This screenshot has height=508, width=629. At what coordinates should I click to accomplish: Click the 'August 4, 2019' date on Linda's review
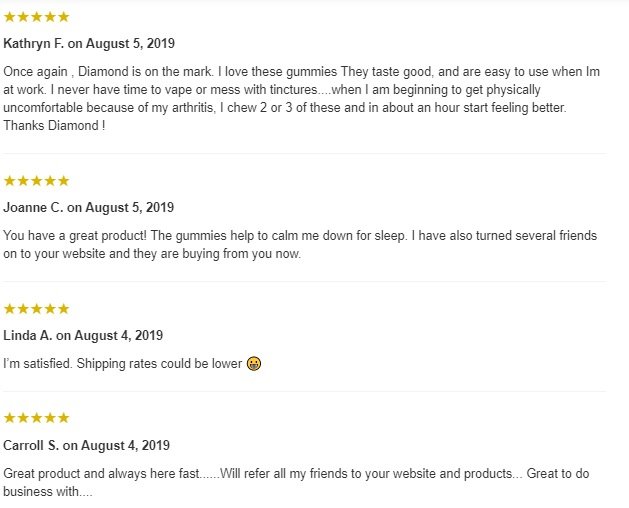(118, 335)
